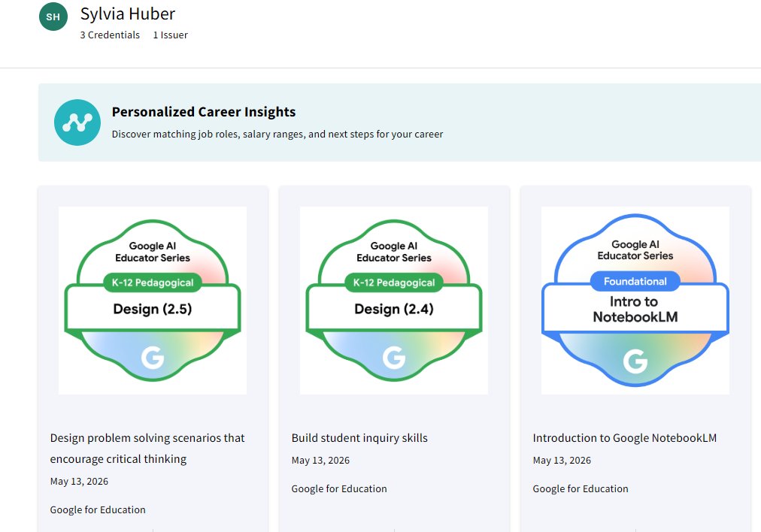Click Google for Education under Design problem solving
Screen dimensions: 761x532
[x=98, y=509]
